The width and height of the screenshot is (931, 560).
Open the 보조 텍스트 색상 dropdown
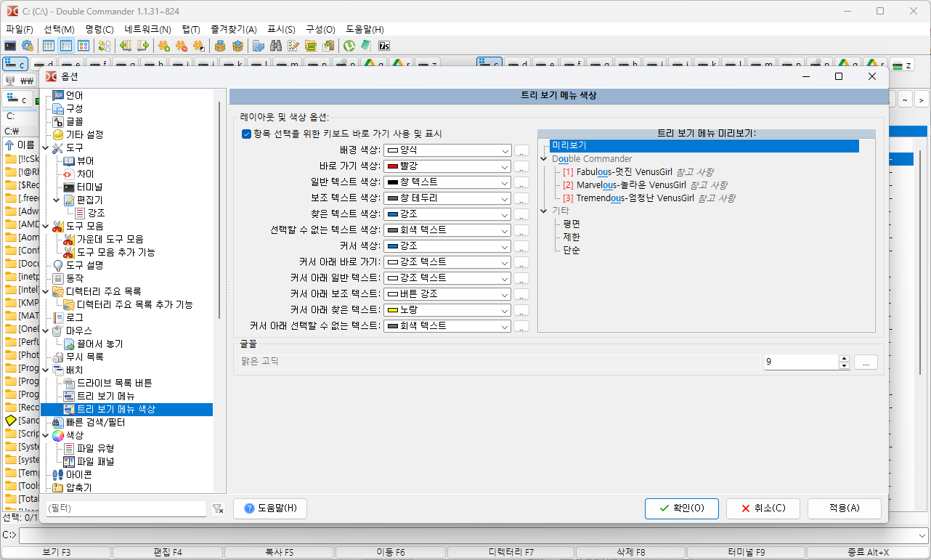(x=447, y=198)
